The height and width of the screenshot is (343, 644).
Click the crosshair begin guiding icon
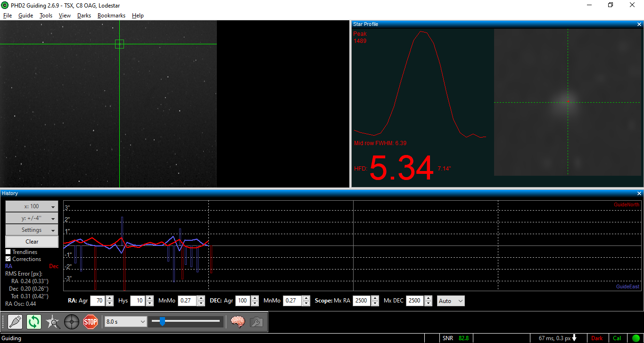click(x=72, y=322)
